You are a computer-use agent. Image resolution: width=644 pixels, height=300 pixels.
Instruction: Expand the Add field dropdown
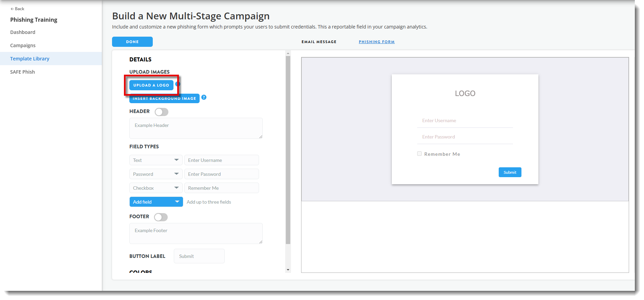click(156, 202)
